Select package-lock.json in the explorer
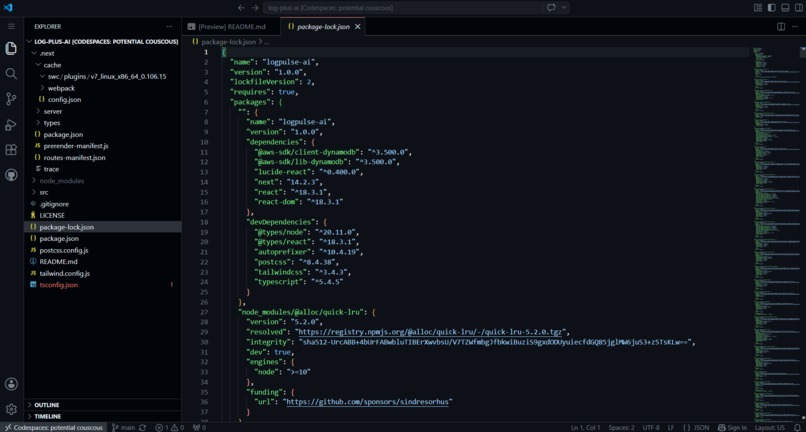 102,227
